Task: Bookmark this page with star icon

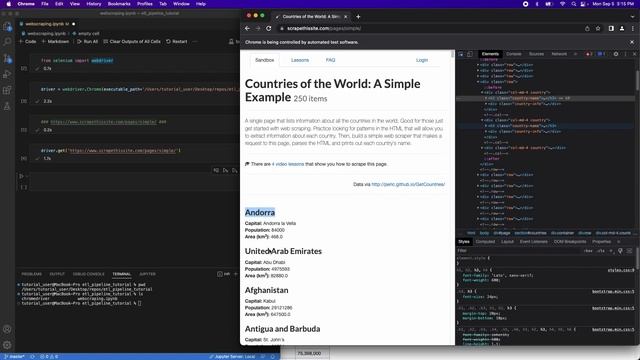Action: [598, 29]
